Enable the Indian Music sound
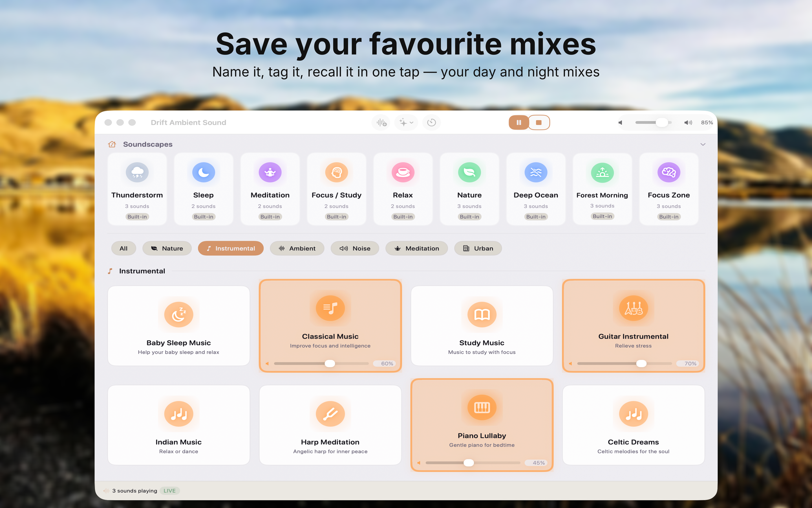Image resolution: width=812 pixels, height=508 pixels. (178, 425)
